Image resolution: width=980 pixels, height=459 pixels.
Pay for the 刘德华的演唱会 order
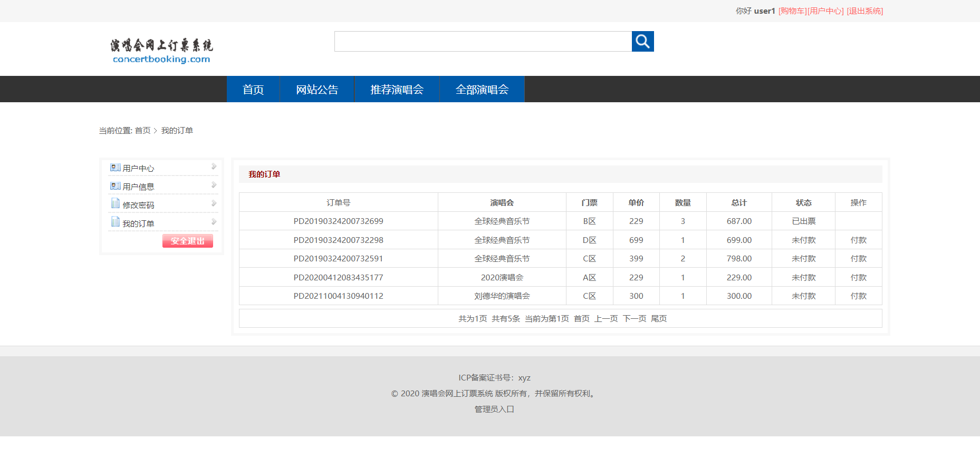[858, 296]
